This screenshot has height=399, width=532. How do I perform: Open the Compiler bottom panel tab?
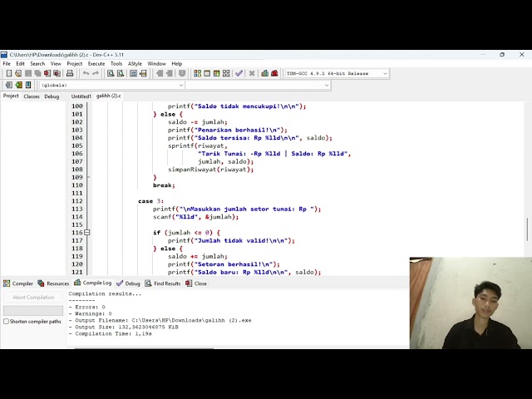(18, 283)
